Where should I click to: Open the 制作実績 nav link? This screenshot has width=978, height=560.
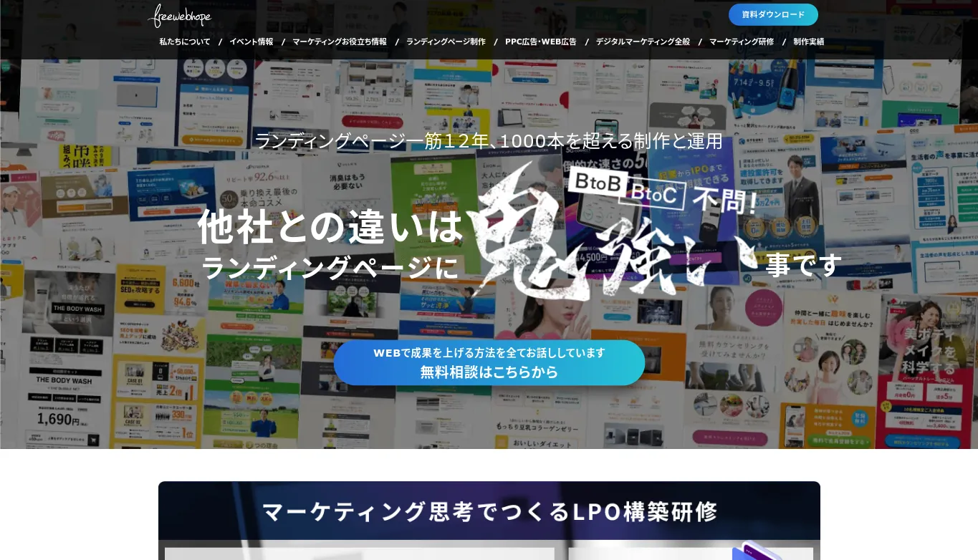point(808,42)
